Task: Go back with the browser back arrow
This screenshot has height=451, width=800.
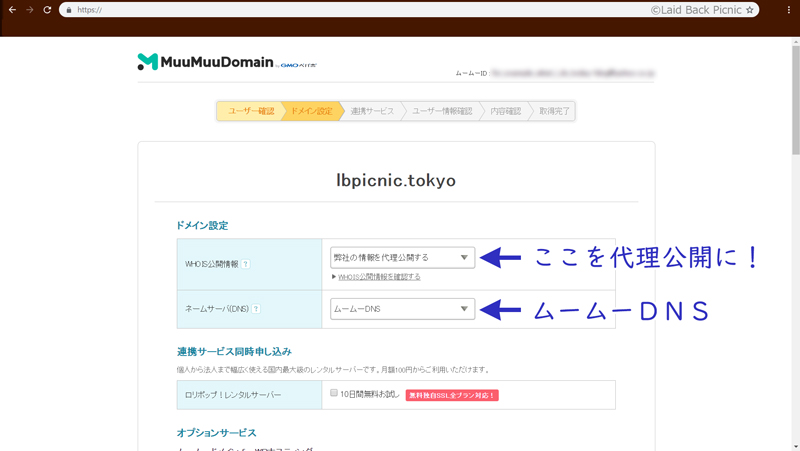Action: pyautogui.click(x=12, y=10)
